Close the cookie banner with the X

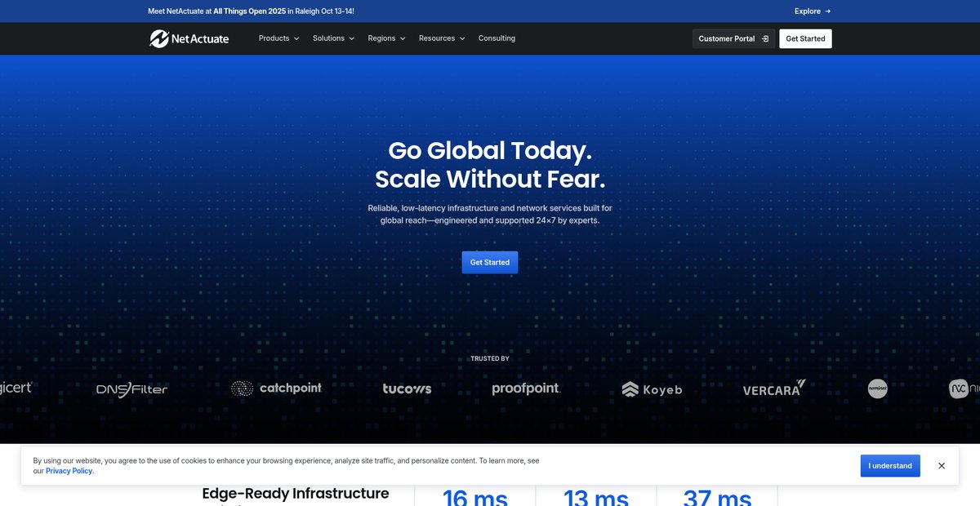pos(942,466)
